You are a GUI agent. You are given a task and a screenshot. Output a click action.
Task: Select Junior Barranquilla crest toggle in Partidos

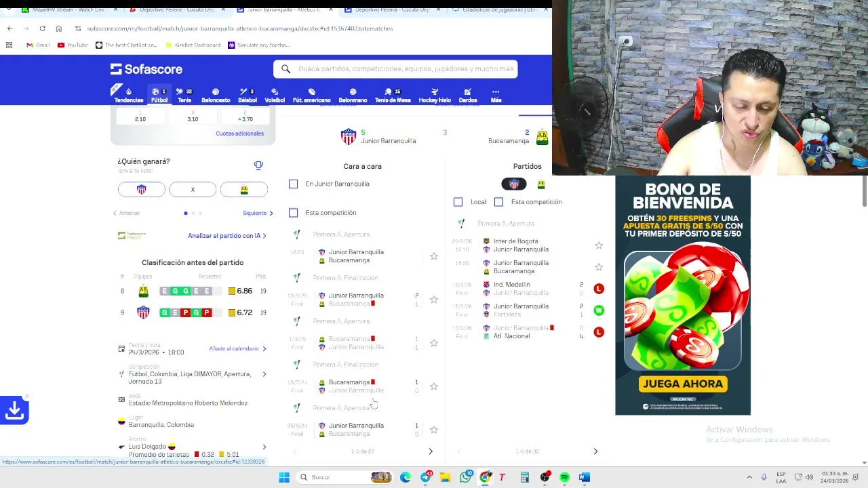(x=514, y=184)
